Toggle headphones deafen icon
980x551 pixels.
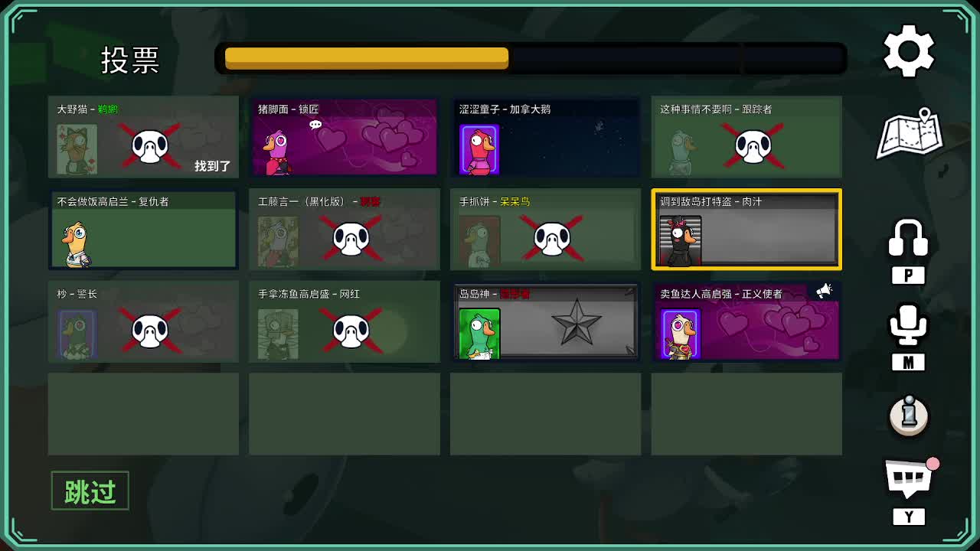tap(909, 238)
